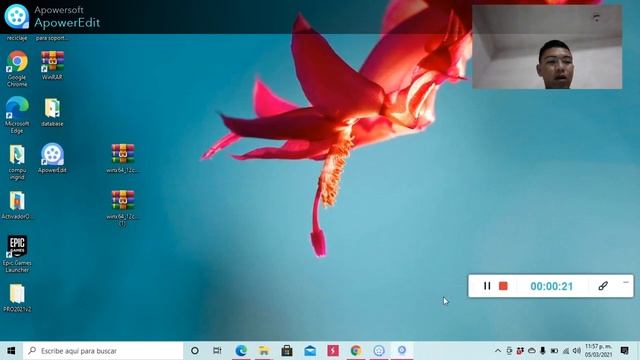Image resolution: width=640 pixels, height=360 pixels.
Task: Show hidden system tray icons
Action: [x=498, y=351]
